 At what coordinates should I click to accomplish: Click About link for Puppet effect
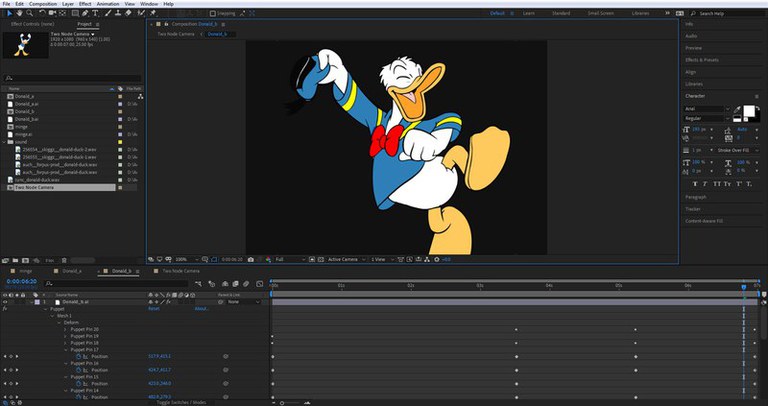coord(201,309)
